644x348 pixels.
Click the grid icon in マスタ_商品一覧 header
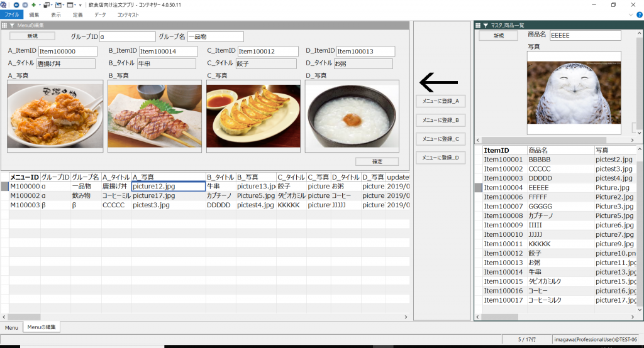(x=478, y=25)
